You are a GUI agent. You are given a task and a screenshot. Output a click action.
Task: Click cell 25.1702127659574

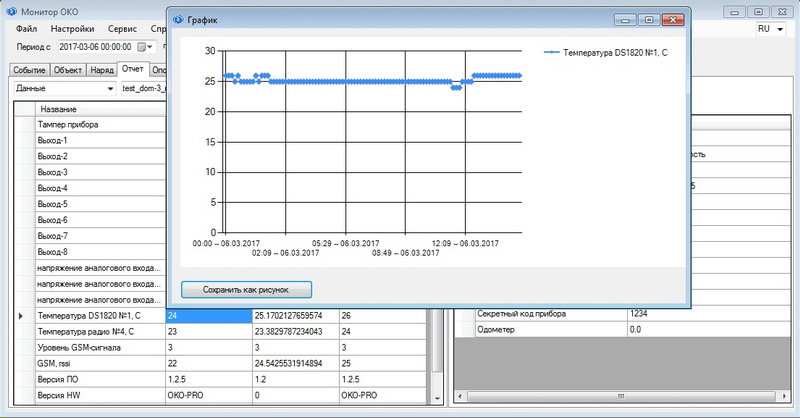[296, 316]
